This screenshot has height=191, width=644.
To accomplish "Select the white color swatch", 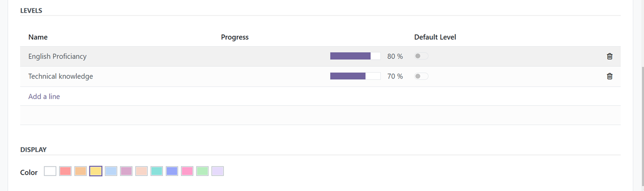I will (x=50, y=171).
